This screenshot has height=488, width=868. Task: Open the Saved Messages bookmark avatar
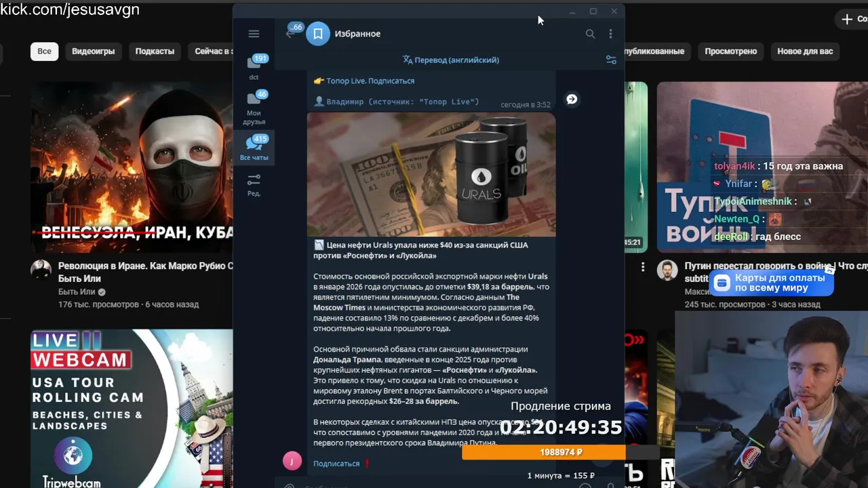click(x=318, y=34)
